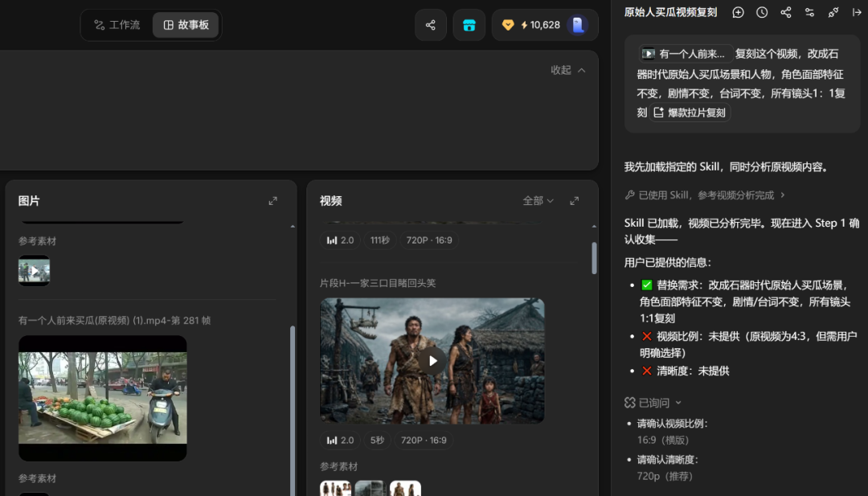The width and height of the screenshot is (868, 496).
Task: Click the 720P · 16:9 chip beside 5秒
Action: (424, 440)
